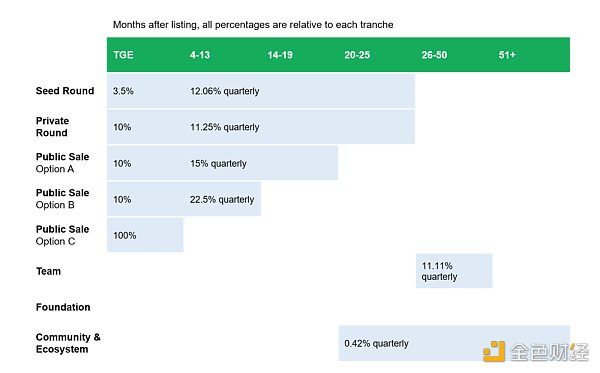Select the Public Sale Option B label

pos(62,199)
